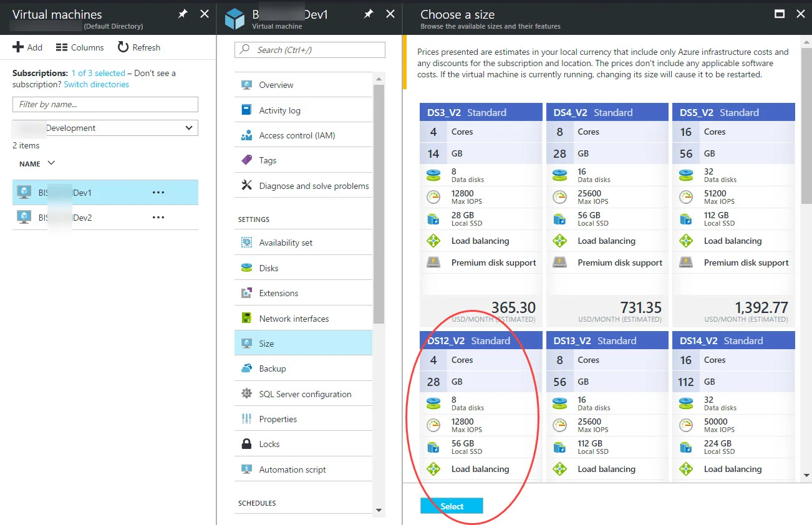Screen dimensions: 812x525
Task: Click the Disks icon in settings
Action: click(x=247, y=268)
